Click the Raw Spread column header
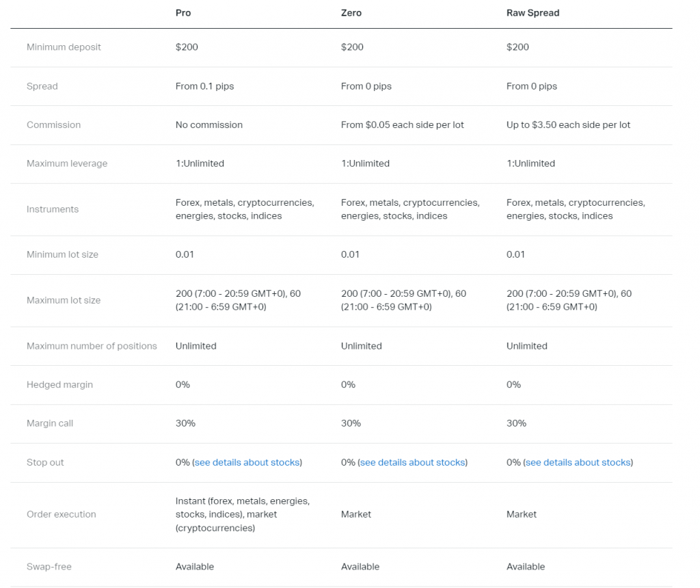 coord(533,13)
